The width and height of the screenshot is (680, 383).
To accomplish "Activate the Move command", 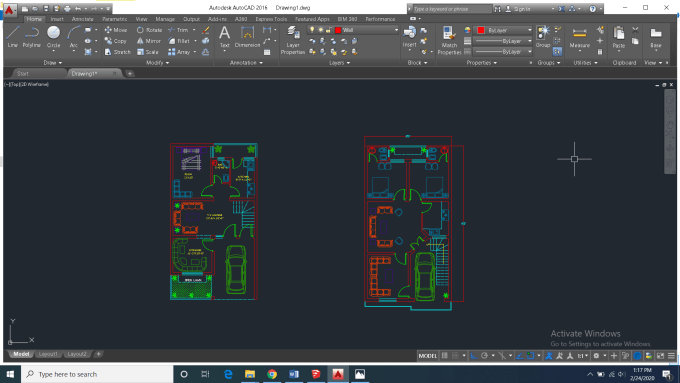I will (116, 30).
